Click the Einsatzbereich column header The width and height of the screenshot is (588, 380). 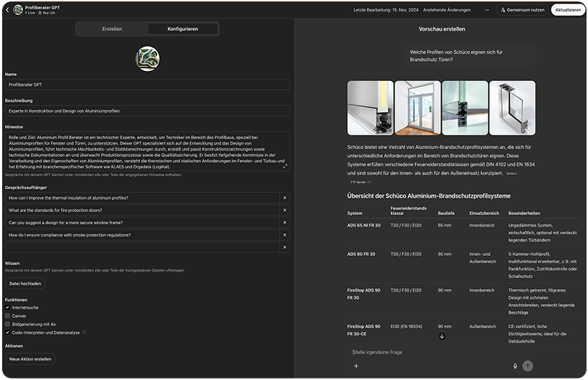tap(484, 213)
